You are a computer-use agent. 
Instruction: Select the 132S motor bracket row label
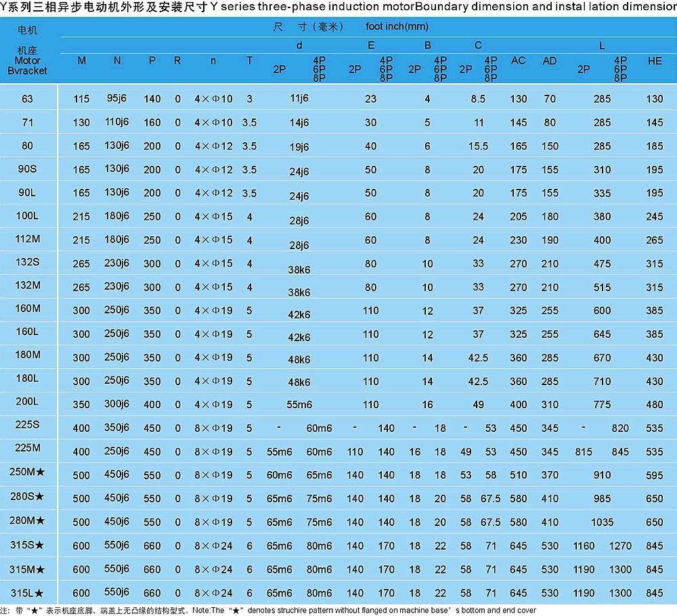click(x=28, y=262)
